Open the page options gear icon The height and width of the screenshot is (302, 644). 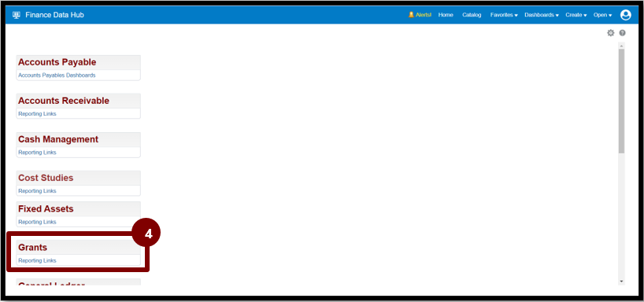[611, 33]
